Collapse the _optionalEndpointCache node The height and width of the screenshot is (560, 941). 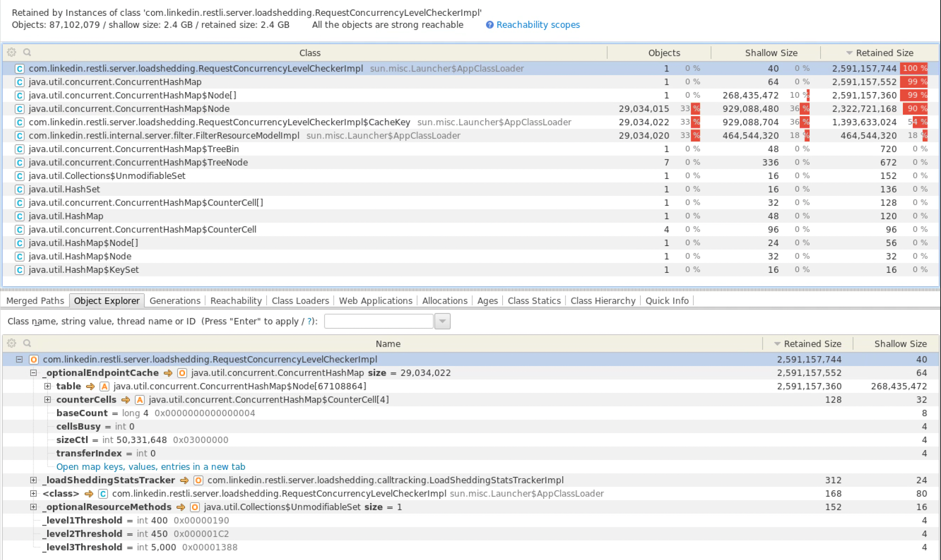(33, 373)
